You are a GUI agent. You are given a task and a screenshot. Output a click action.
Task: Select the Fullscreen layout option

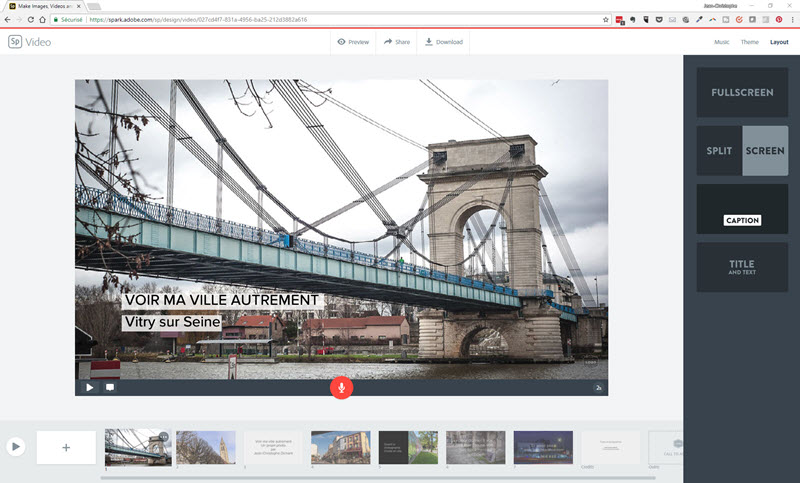pos(742,93)
